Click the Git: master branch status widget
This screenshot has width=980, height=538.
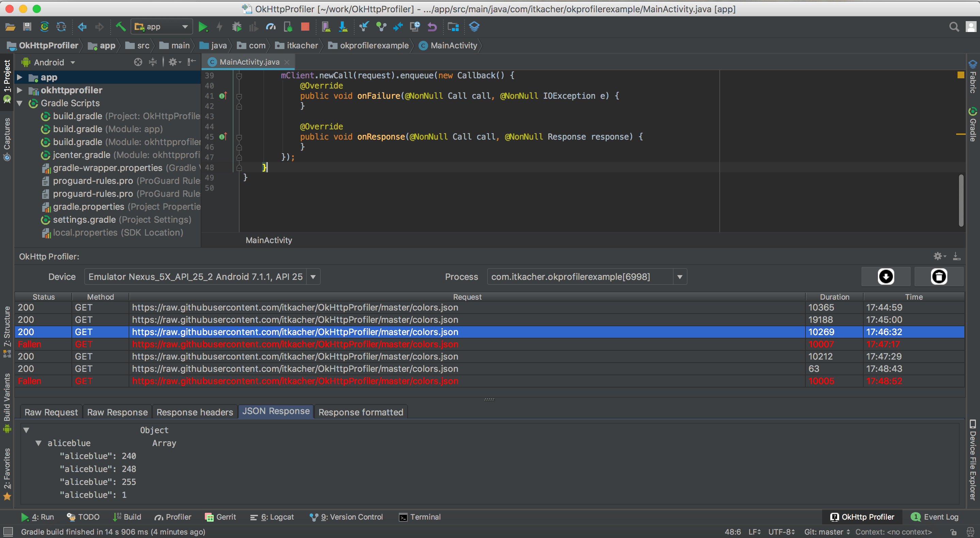coord(827,532)
